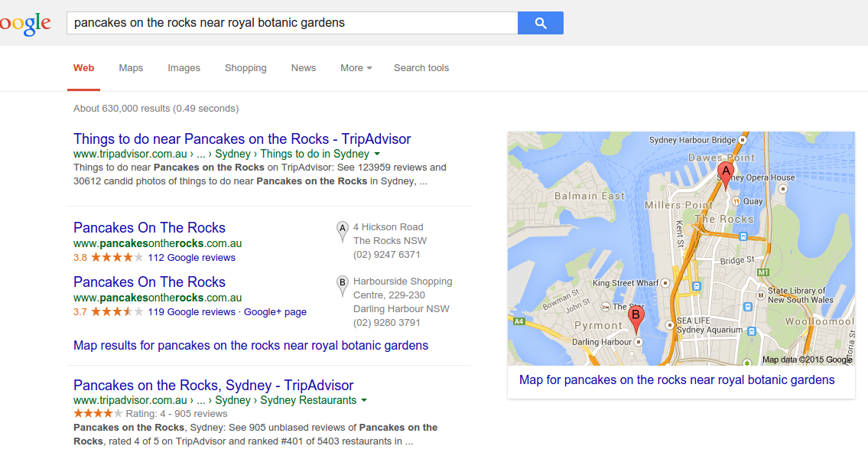
Task: Click the 3.8 rating number
Action: (80, 257)
